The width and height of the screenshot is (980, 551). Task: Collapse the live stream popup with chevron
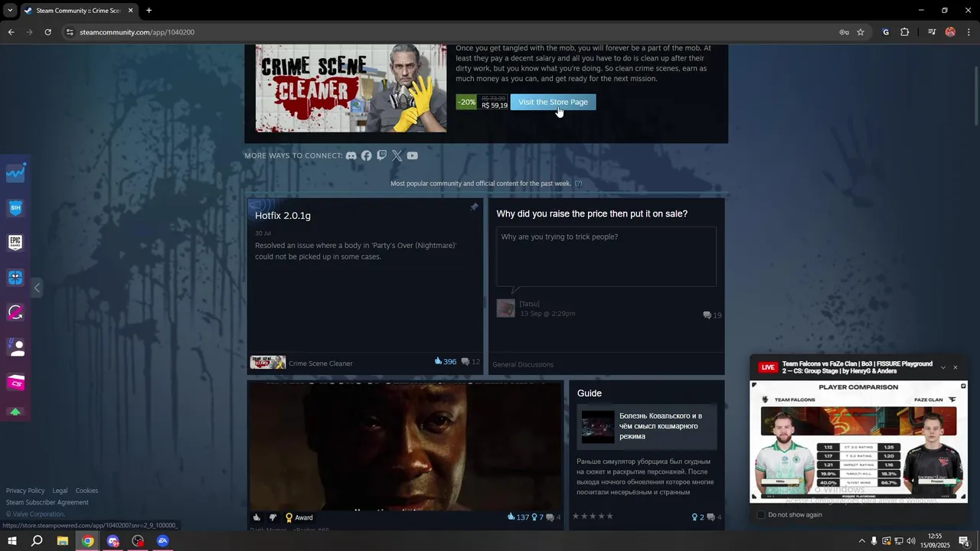pos(943,367)
